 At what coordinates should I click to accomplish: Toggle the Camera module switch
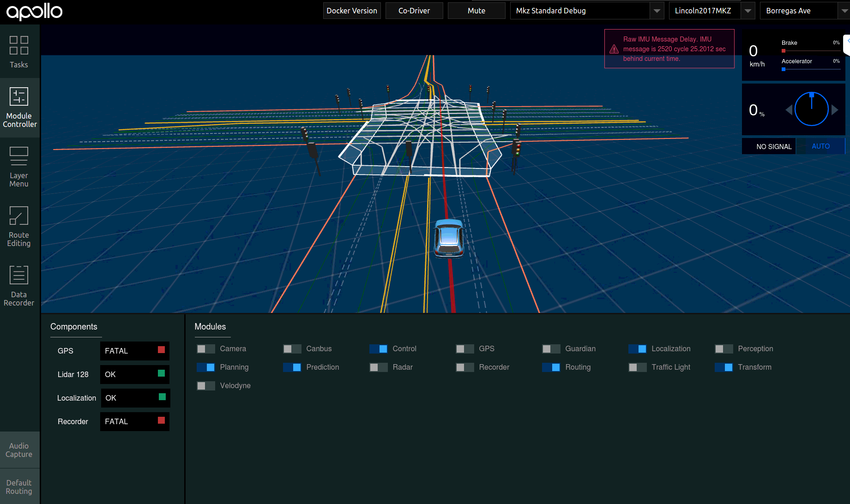pos(206,349)
